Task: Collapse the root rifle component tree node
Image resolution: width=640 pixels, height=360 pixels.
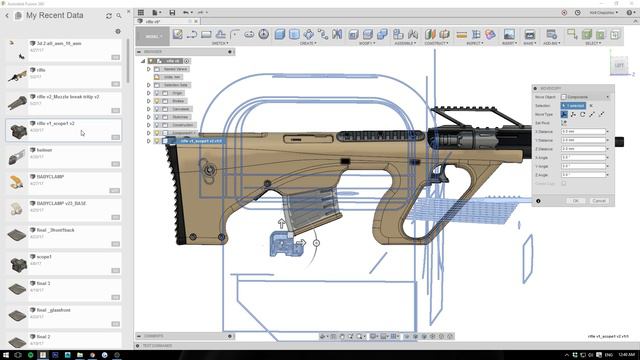Action: [x=143, y=61]
